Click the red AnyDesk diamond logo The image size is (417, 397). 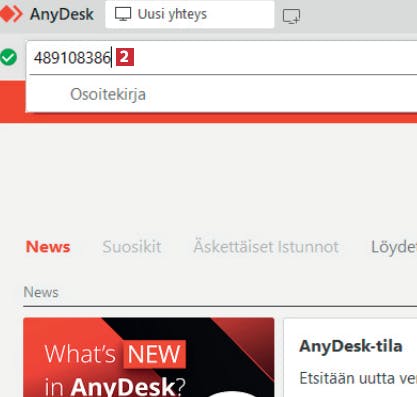click(11, 14)
